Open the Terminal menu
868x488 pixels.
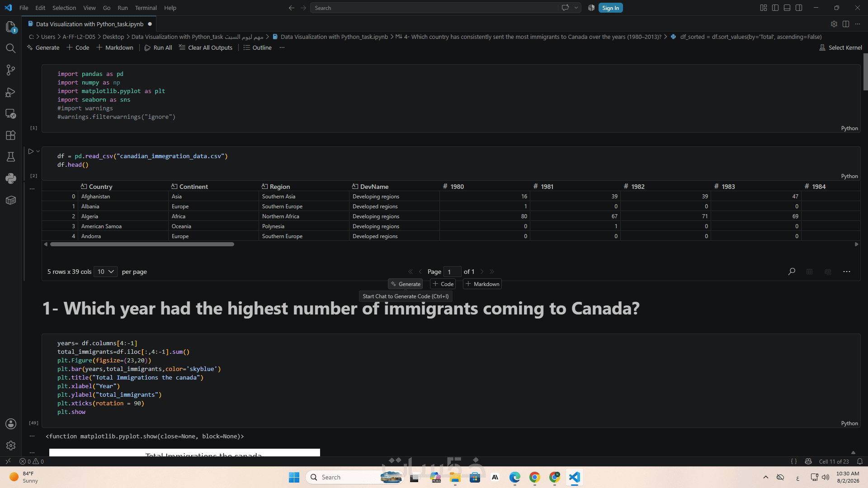click(146, 8)
